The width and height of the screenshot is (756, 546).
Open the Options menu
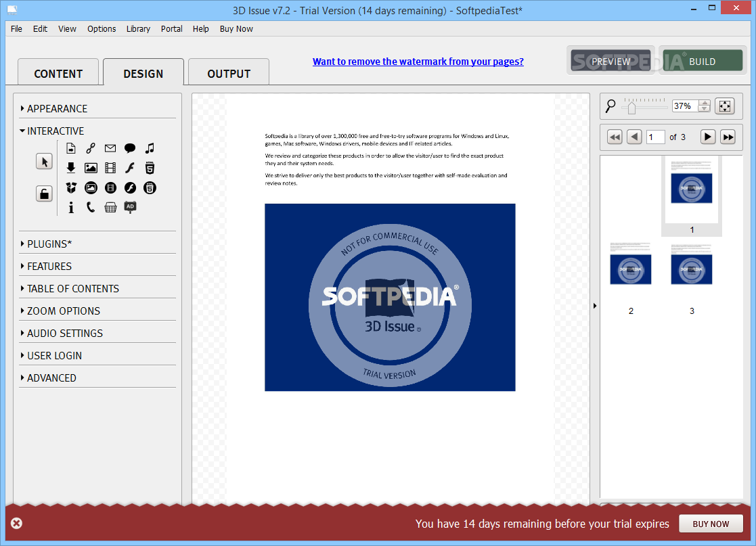[102, 29]
